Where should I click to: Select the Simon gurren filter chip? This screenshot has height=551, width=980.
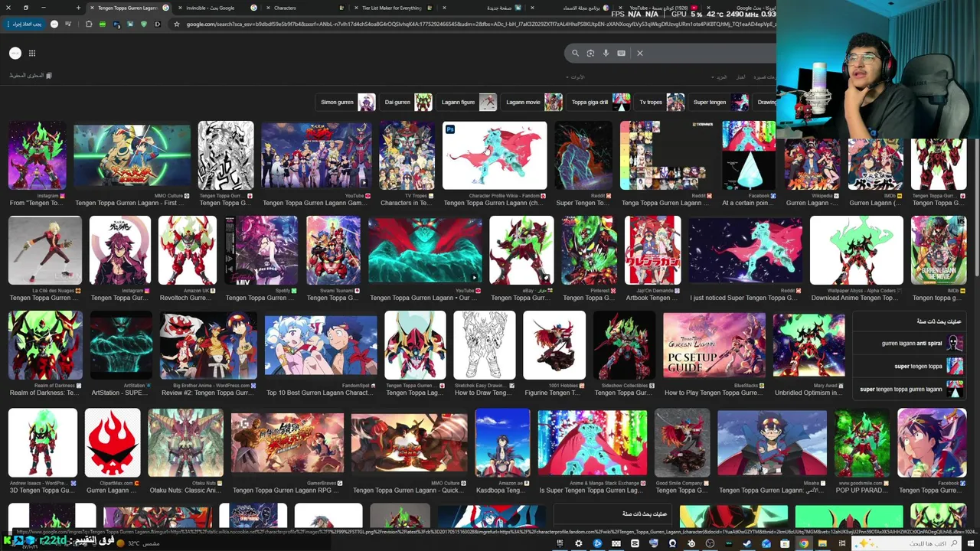[346, 102]
